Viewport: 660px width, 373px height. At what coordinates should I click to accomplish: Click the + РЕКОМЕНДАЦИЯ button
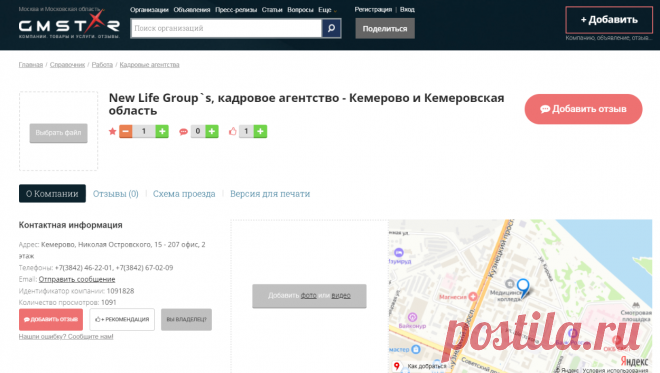point(122,320)
